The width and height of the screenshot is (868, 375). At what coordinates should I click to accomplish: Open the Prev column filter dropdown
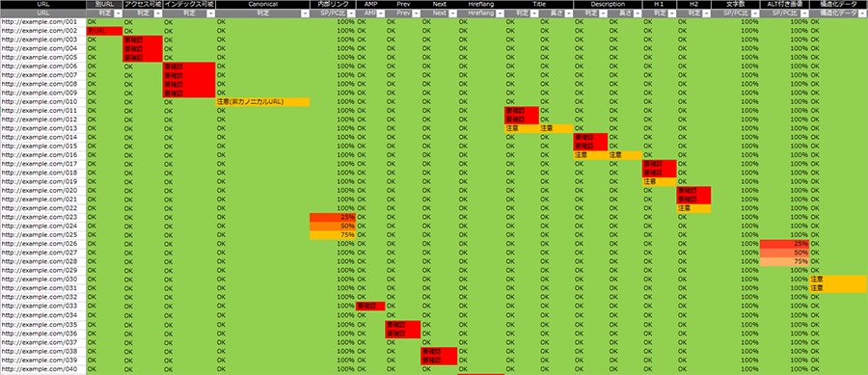pos(416,13)
